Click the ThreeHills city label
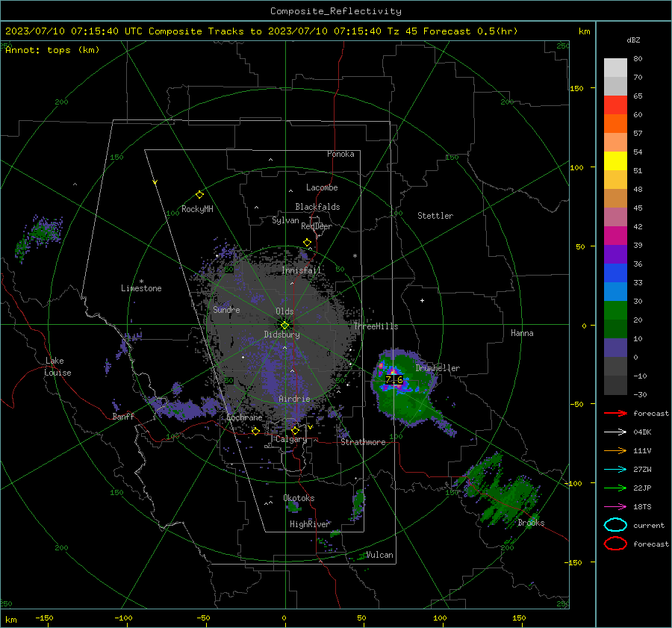672x628 pixels. 376,326
